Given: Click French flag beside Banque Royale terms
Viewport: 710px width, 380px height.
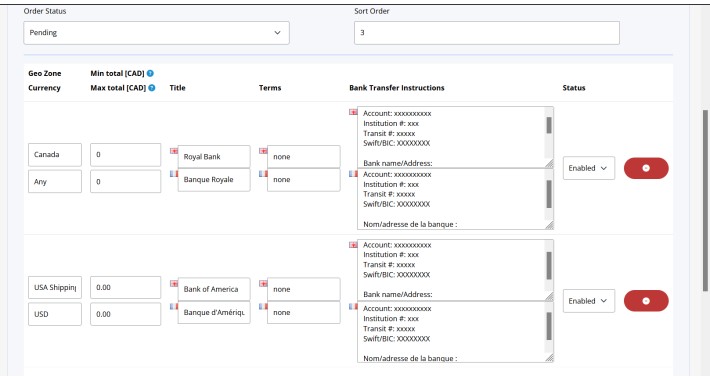Looking at the screenshot, I should click(x=263, y=173).
